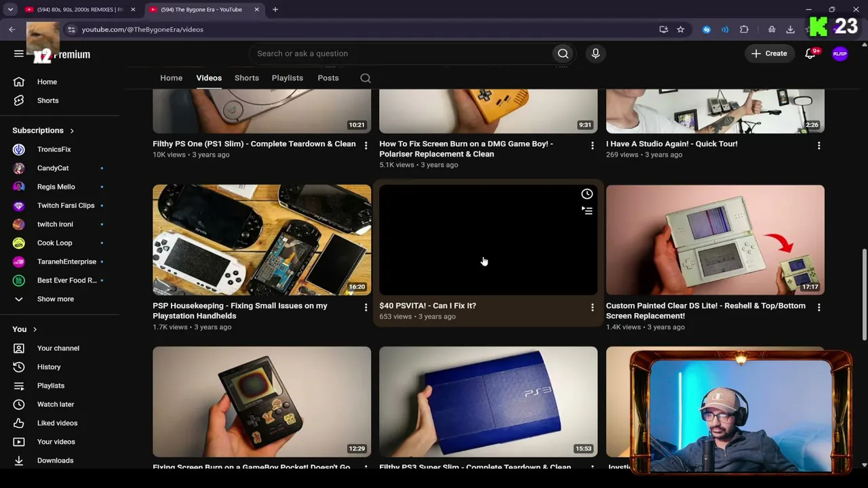868x488 pixels.
Task: Open the $40 PSVITA! - Can I Fix It? title
Action: (x=428, y=306)
